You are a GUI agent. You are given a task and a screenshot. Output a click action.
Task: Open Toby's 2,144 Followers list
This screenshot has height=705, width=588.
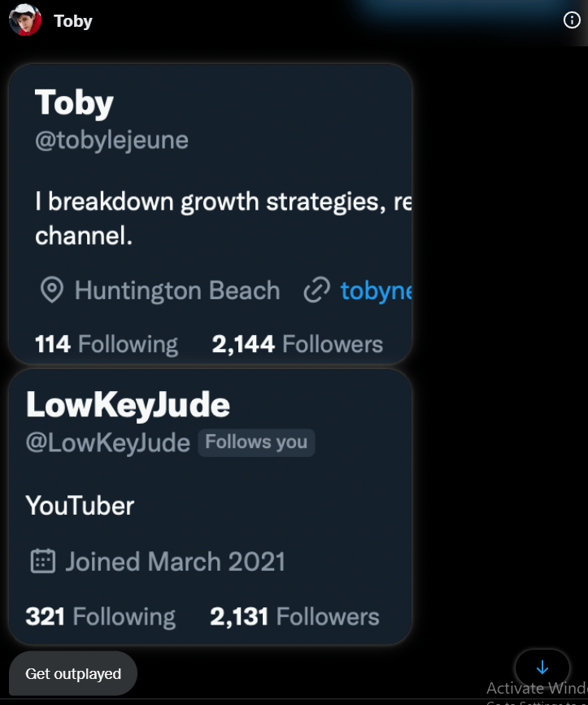click(x=297, y=344)
